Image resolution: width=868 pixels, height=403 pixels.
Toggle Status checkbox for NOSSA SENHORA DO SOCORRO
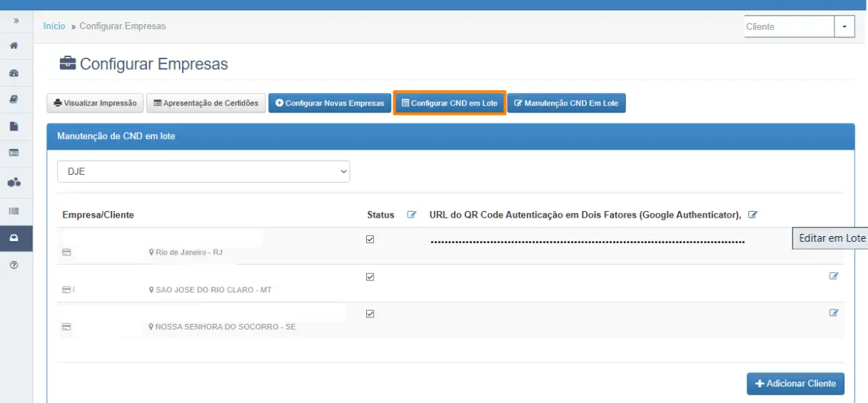coord(370,314)
